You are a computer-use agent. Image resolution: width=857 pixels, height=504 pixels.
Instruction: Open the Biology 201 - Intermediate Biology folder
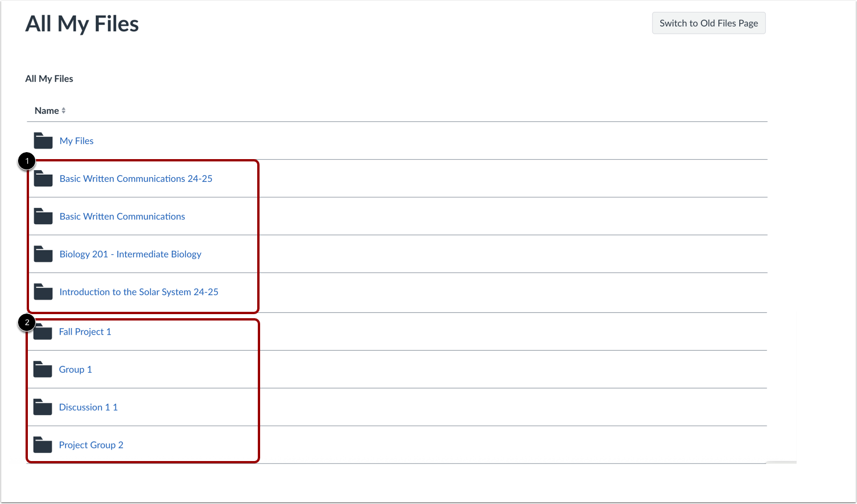pos(130,254)
